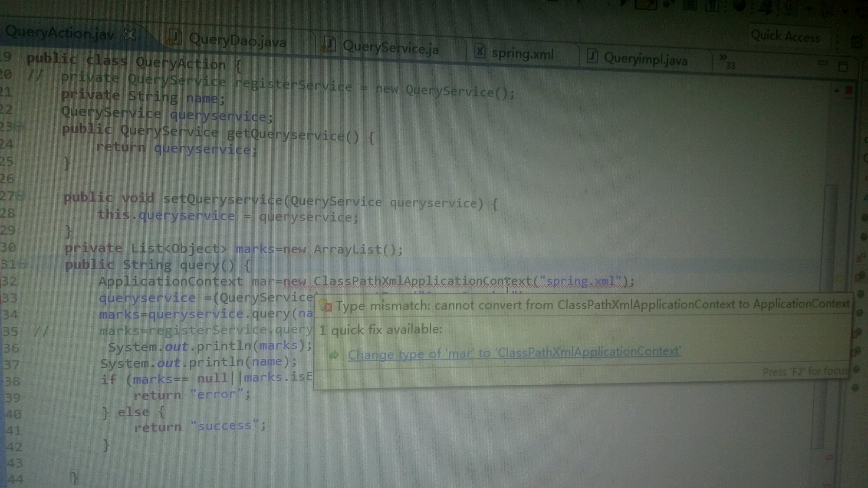Click the green quick fix arrow icon
The width and height of the screenshot is (868, 488).
334,355
